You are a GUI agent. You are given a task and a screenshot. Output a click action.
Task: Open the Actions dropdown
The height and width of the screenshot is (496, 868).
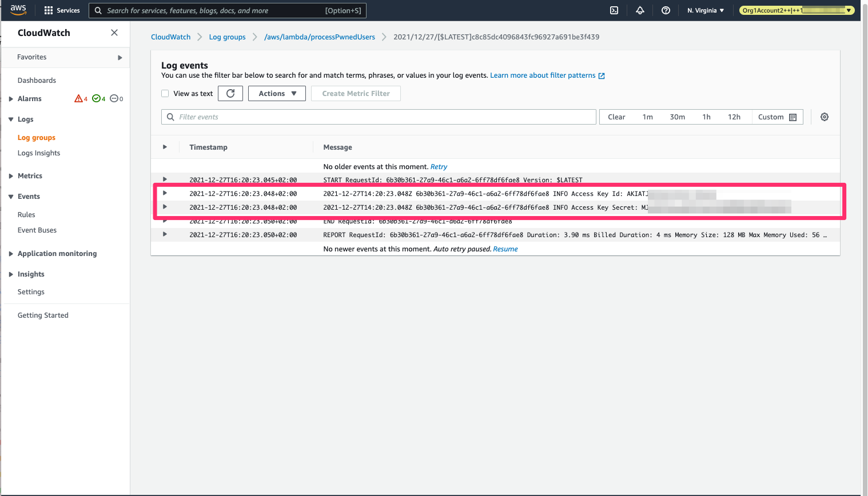(x=277, y=93)
